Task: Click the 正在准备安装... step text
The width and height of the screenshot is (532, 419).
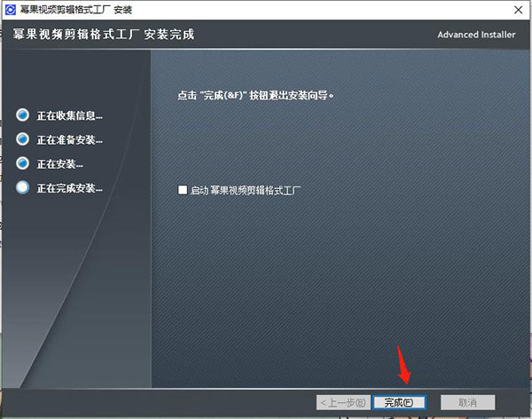Action: pos(69,139)
